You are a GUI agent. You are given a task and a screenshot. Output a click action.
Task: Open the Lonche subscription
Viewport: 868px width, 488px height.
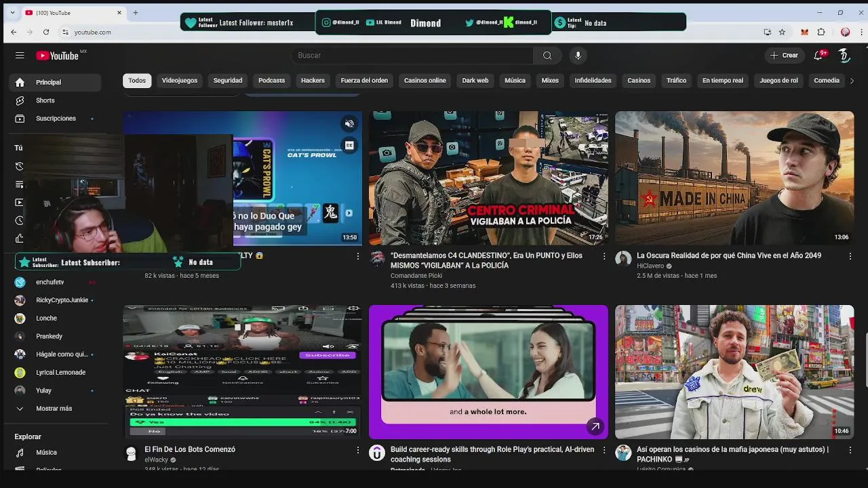tap(56, 319)
